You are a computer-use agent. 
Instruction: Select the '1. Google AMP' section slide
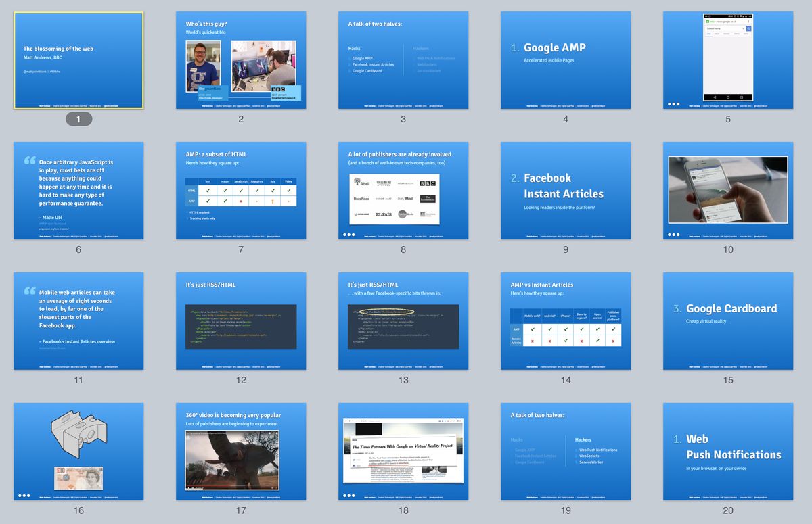coord(566,60)
